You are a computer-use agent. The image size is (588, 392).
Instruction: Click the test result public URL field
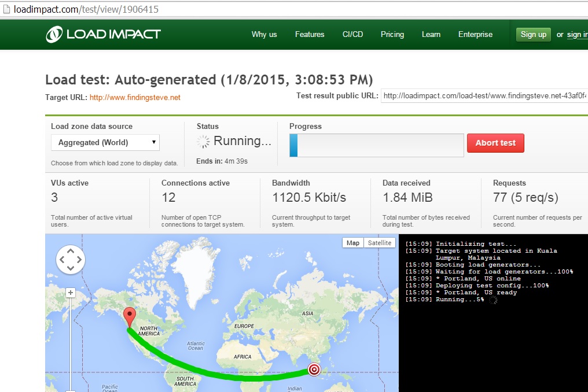coord(484,95)
